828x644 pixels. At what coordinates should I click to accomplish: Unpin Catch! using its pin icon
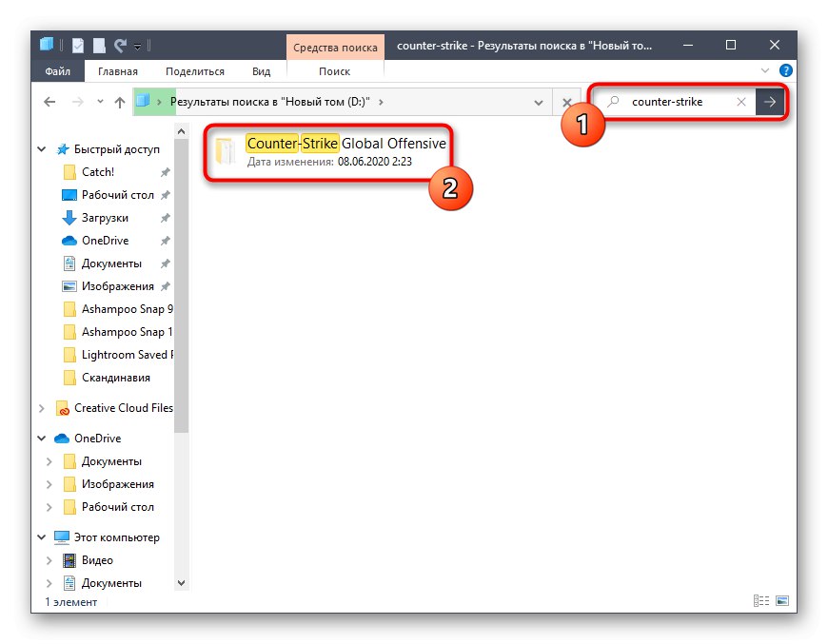(x=166, y=172)
